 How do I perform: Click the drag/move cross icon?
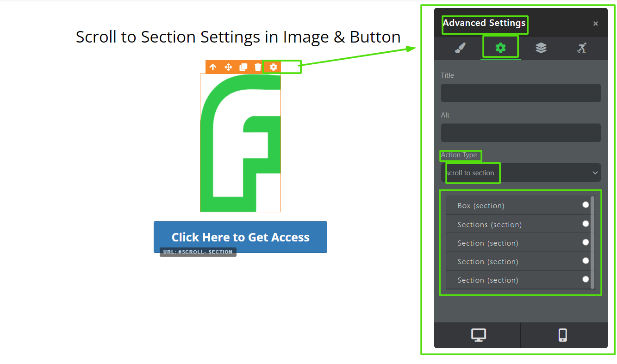point(228,67)
